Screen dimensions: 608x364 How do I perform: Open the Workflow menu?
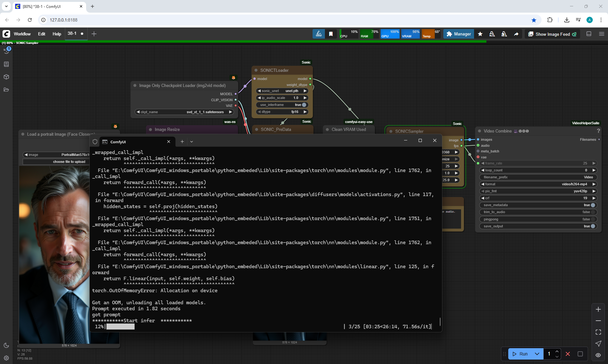coord(22,34)
